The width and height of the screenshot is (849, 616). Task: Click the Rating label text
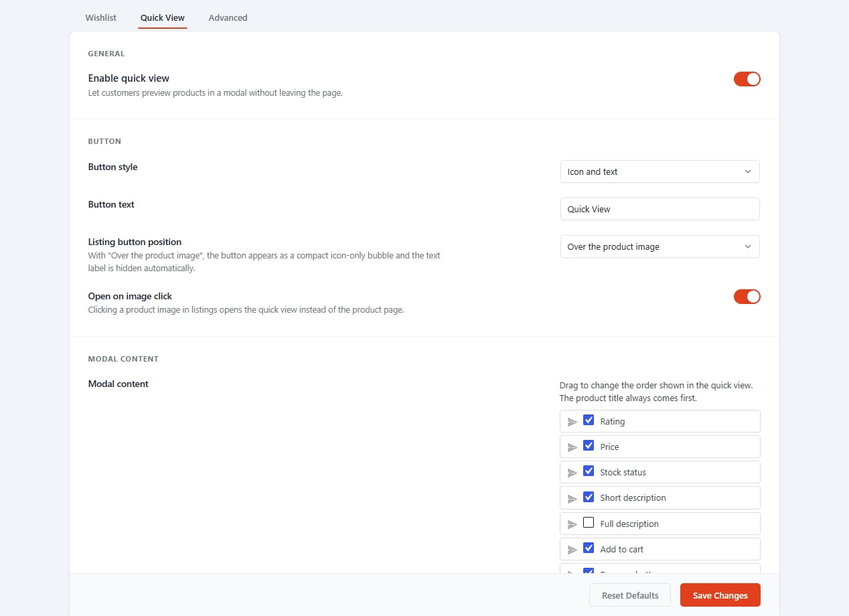pos(612,422)
